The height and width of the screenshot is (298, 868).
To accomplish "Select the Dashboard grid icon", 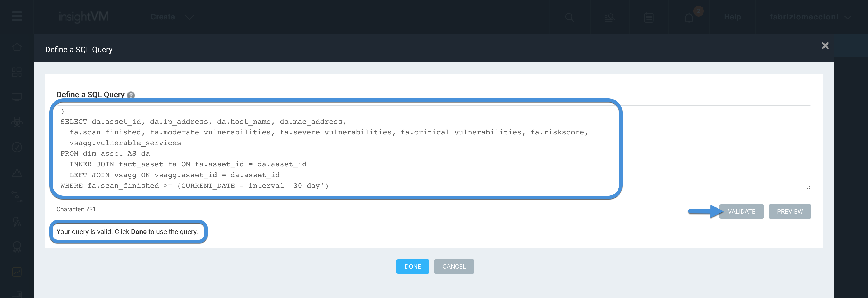I will click(x=17, y=72).
